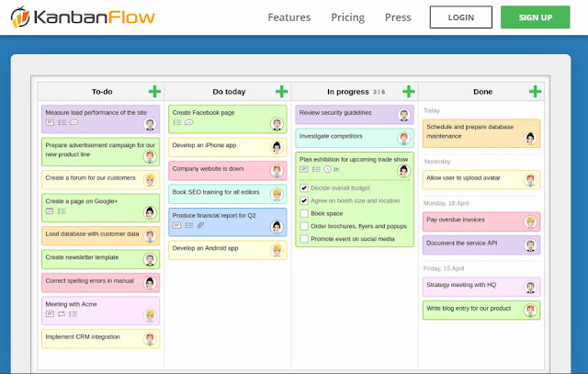Click assignee avatar on Pay overdue invoices card
This screenshot has height=374, width=588.
(x=530, y=222)
